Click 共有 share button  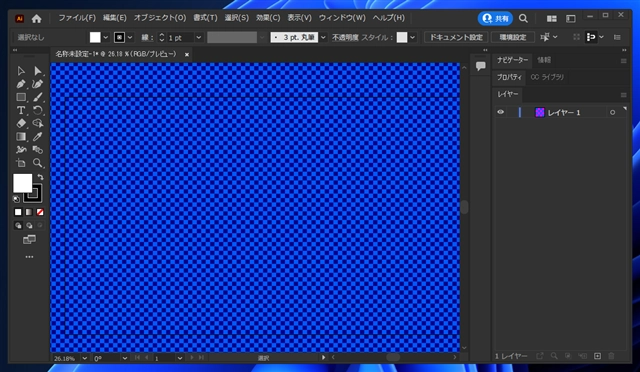pos(496,18)
